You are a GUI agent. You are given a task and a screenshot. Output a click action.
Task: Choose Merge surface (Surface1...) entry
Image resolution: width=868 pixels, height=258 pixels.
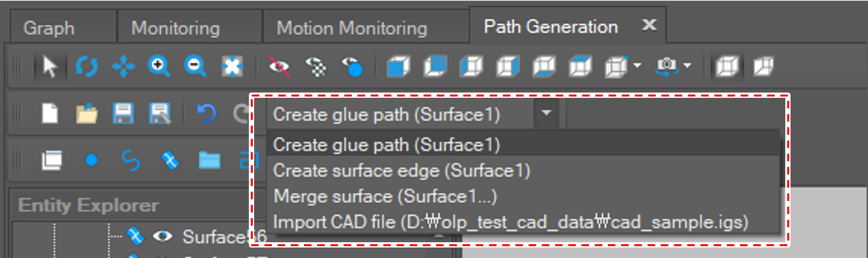[x=385, y=196]
